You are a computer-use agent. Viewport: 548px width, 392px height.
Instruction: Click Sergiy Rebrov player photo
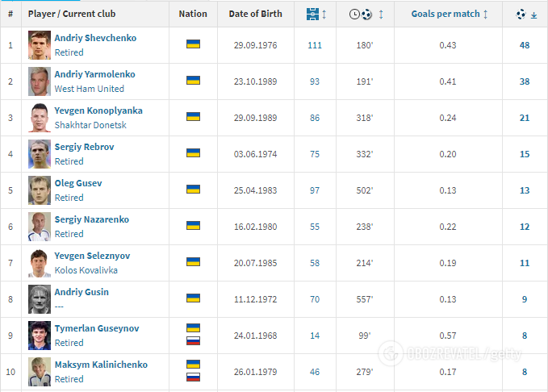coord(40,154)
